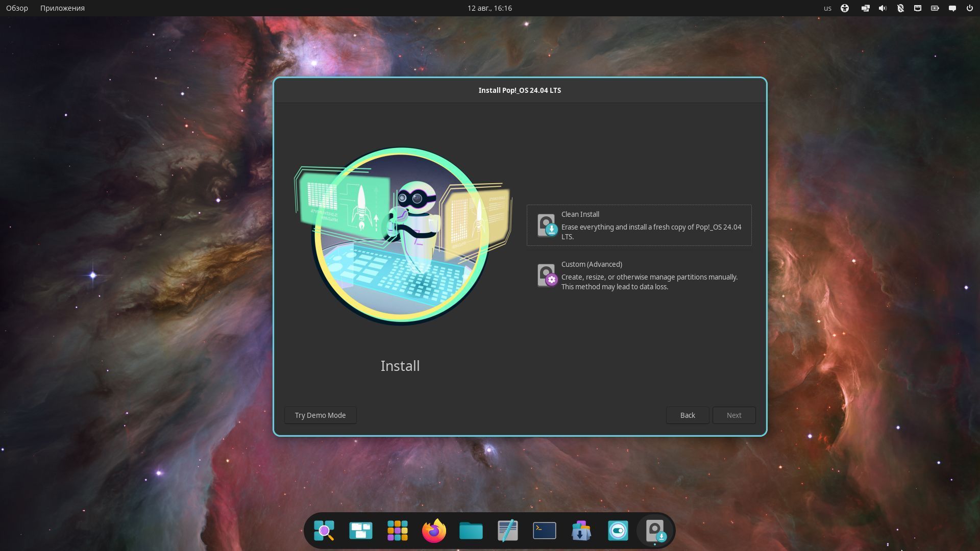
Task: Click the display/windows tray icon
Action: tap(865, 8)
